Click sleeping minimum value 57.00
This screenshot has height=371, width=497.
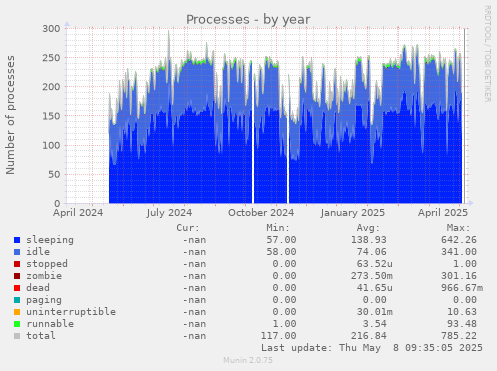(x=281, y=240)
